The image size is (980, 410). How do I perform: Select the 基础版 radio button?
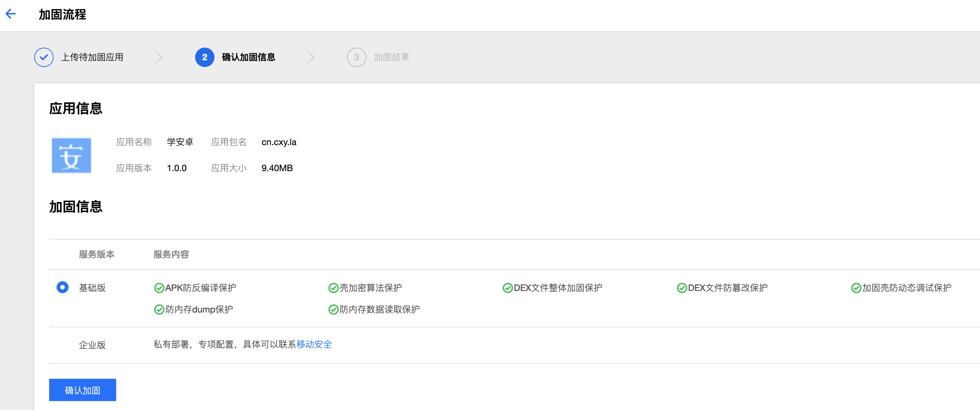(63, 287)
